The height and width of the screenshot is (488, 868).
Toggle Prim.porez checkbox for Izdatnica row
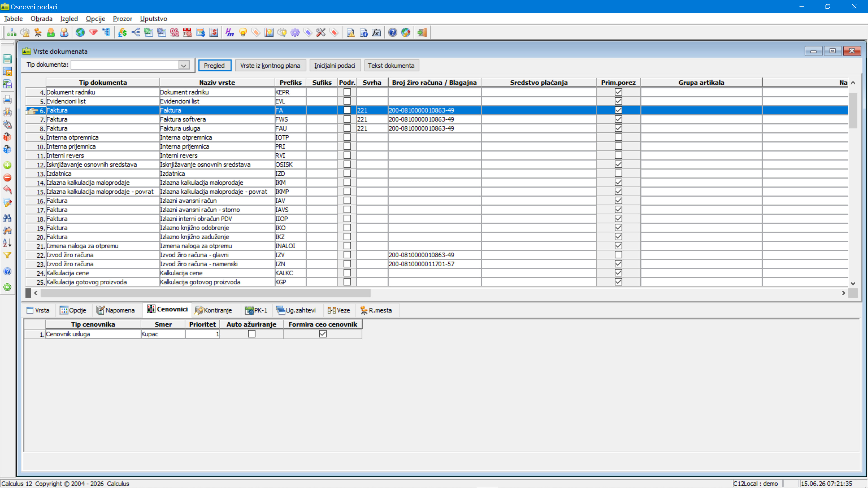point(618,173)
